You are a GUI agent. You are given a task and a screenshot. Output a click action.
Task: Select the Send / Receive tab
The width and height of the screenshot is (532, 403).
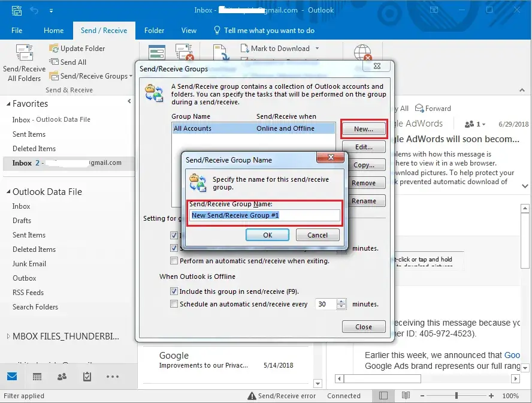click(104, 31)
